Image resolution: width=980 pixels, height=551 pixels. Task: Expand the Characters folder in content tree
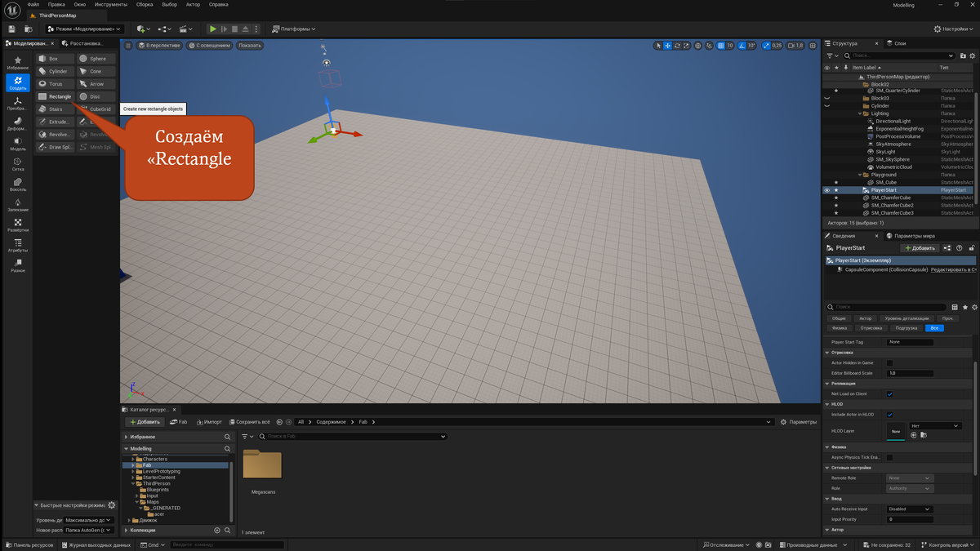(133, 459)
